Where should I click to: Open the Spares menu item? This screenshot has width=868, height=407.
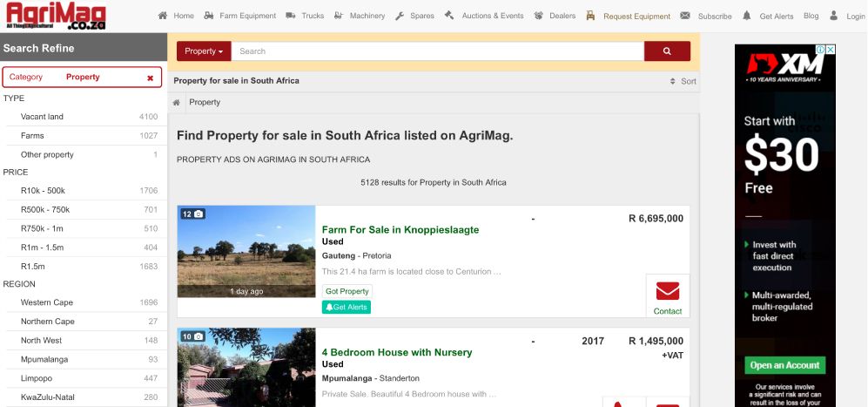pyautogui.click(x=422, y=16)
